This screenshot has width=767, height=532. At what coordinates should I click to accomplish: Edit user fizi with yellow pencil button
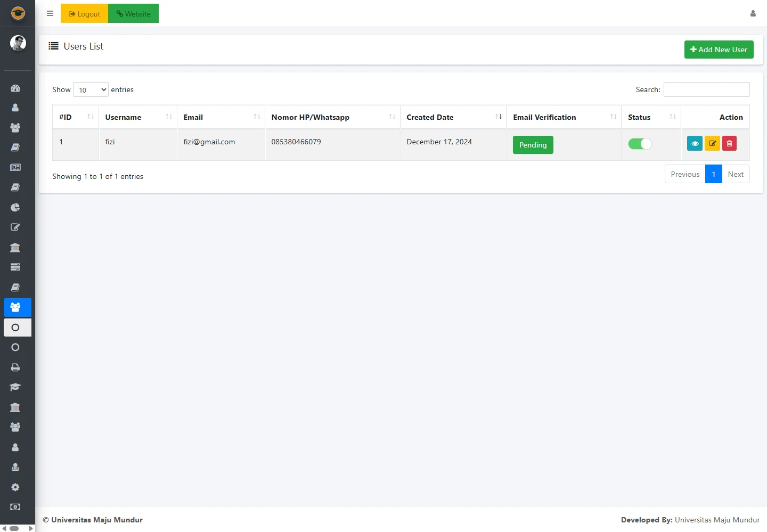point(712,144)
